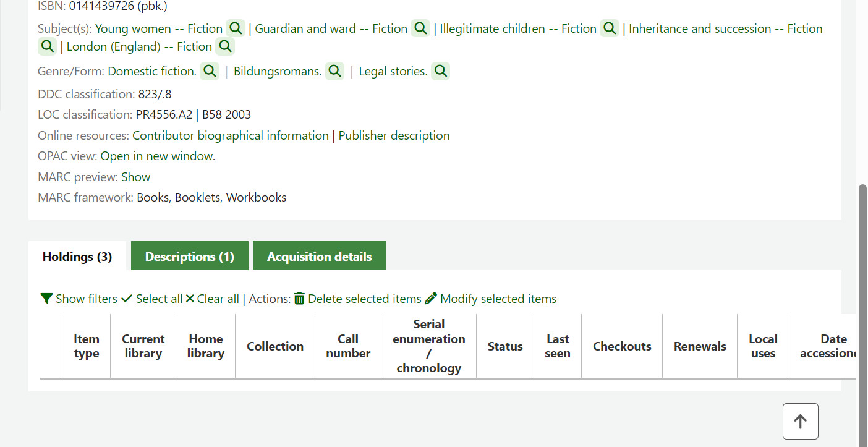Show the MARC preview
Viewport: 868px width, 447px height.
(135, 177)
